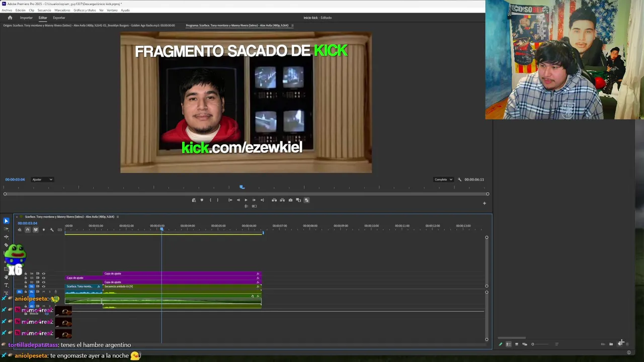Mute audio track A1
Screen dimensions: 644x362
point(44,292)
